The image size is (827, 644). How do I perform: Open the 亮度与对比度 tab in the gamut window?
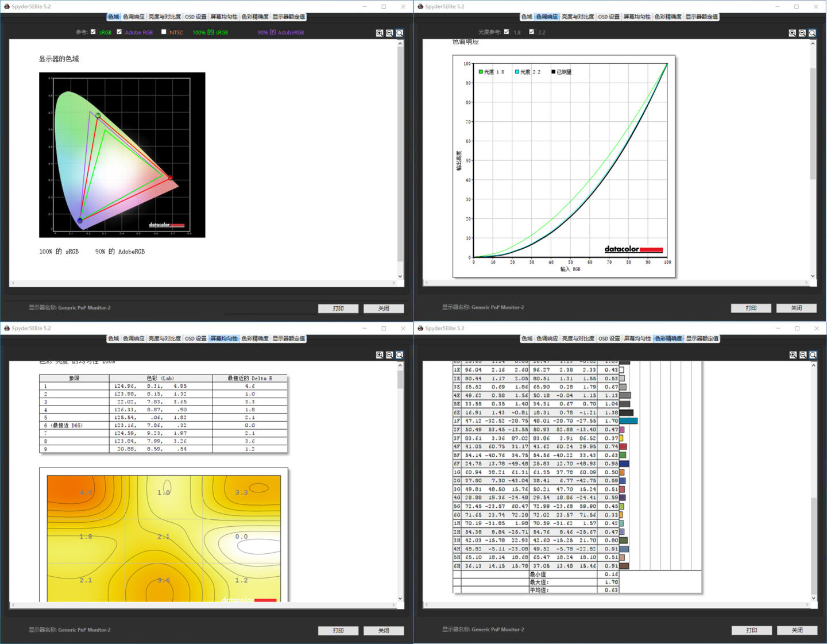[165, 17]
